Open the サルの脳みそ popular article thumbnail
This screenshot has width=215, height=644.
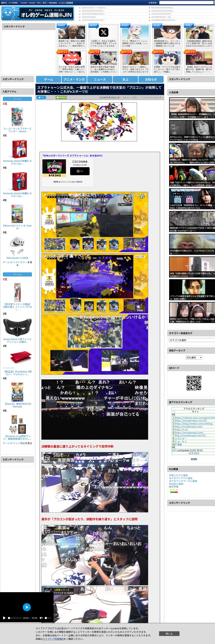(x=192, y=244)
